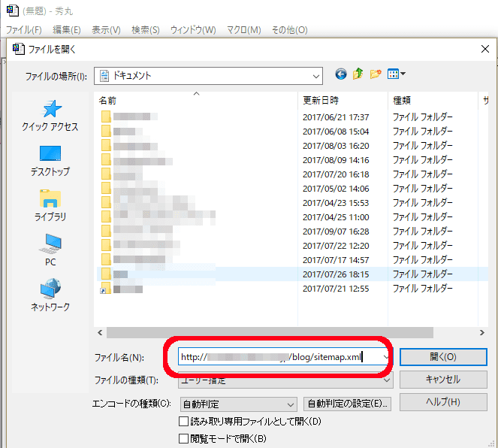Select folder icon dated 2017/06/21 17:37
Screen dimensions: 498x448
point(106,117)
